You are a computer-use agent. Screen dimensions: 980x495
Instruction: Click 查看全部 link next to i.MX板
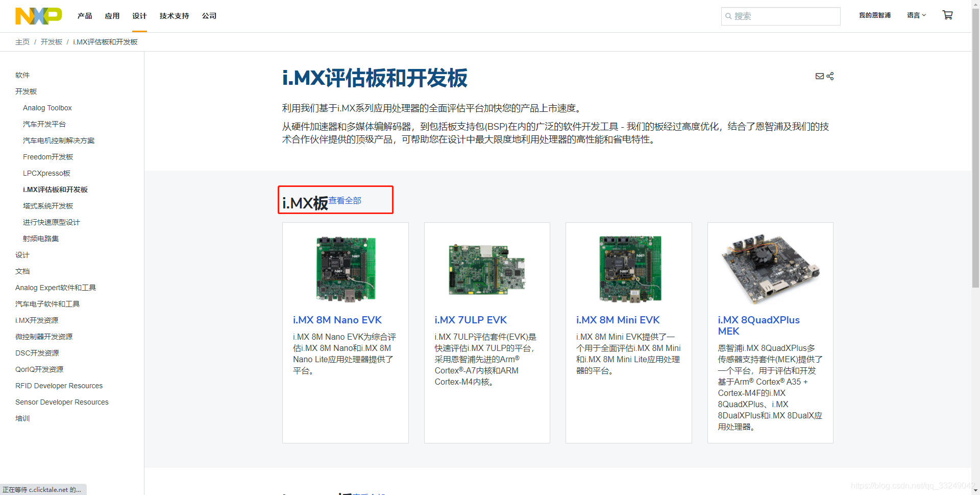[x=345, y=200]
